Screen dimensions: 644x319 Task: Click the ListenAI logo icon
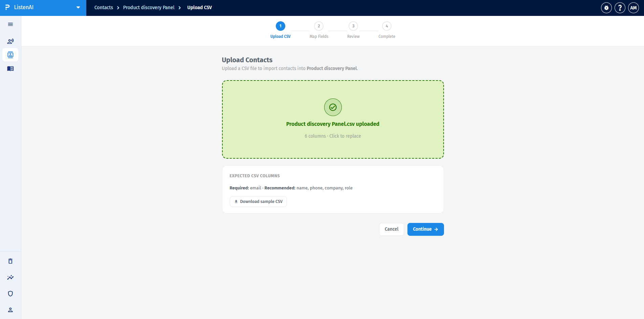click(x=7, y=7)
